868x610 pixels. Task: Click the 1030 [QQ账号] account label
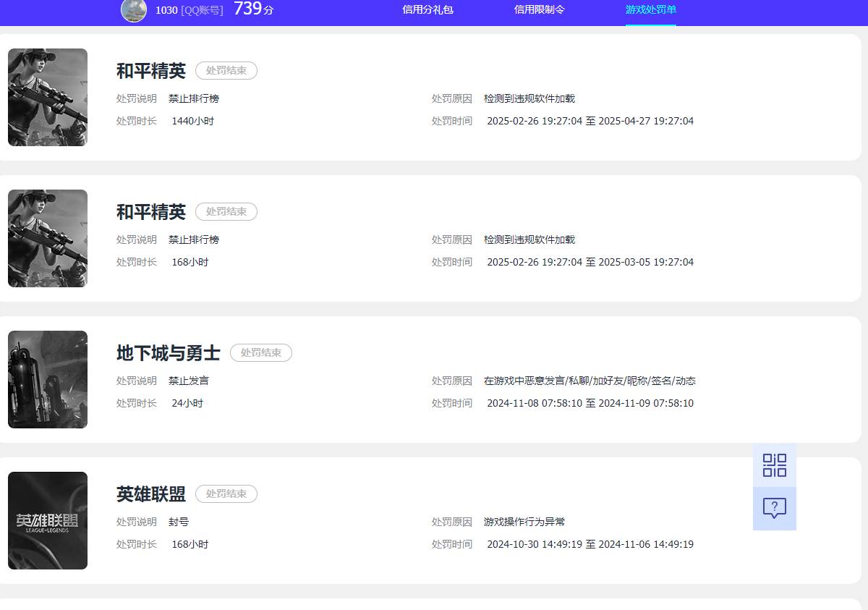(189, 10)
